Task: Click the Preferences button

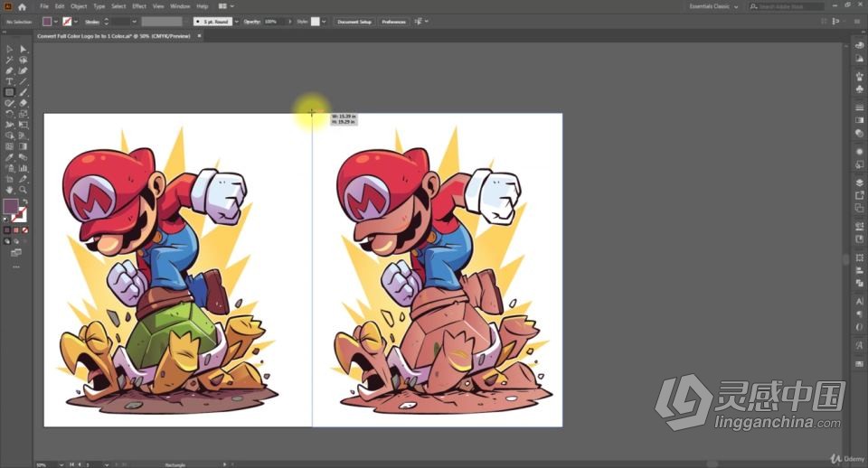Action: tap(393, 22)
